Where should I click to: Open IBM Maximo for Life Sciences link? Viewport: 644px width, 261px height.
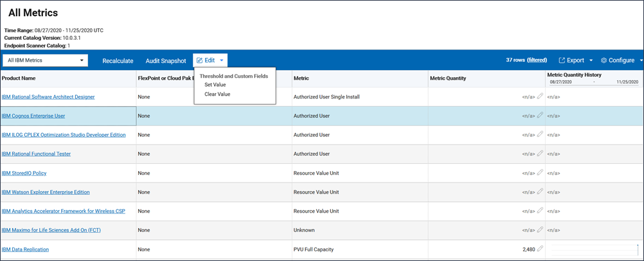tap(51, 230)
